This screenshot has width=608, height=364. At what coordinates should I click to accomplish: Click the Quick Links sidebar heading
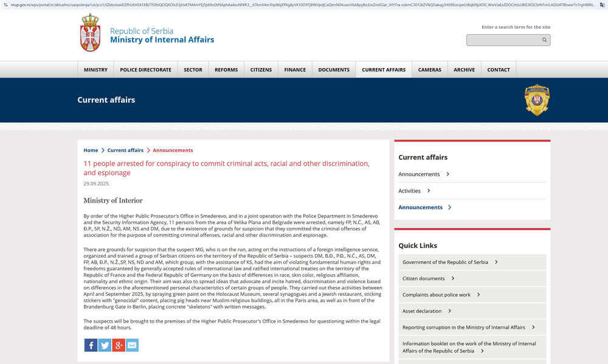click(418, 246)
